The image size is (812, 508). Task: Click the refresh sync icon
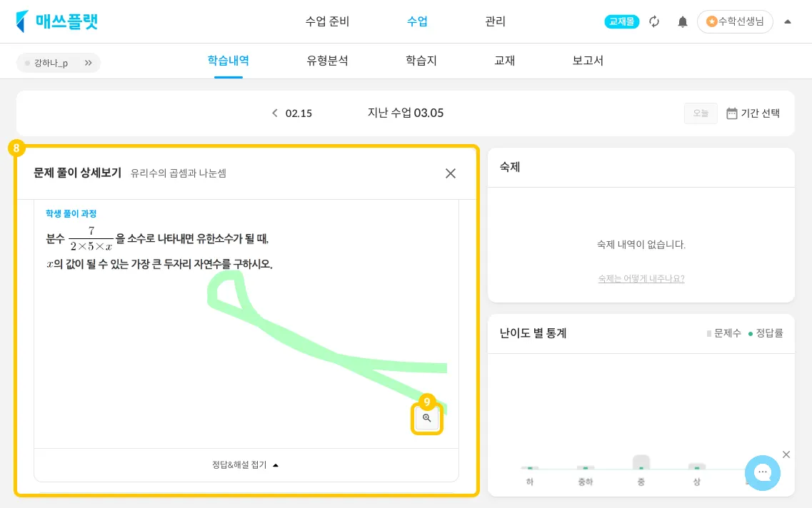(x=654, y=21)
